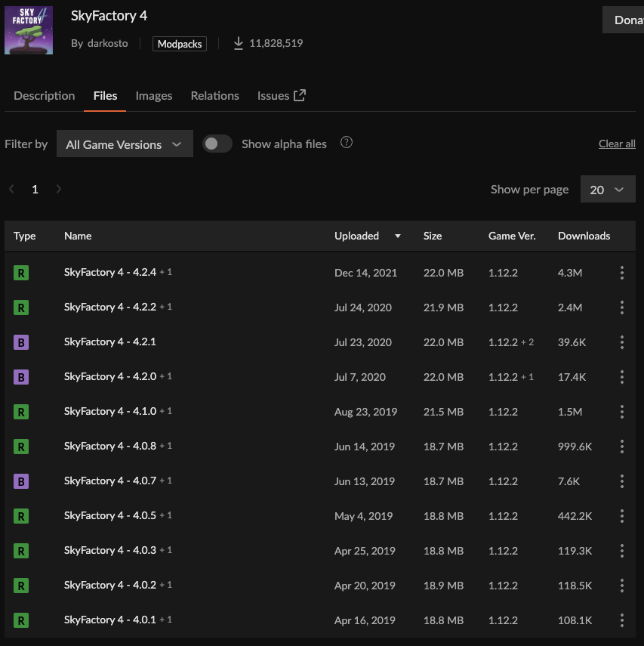This screenshot has height=646, width=644.
Task: Click the Donate button
Action: point(624,20)
